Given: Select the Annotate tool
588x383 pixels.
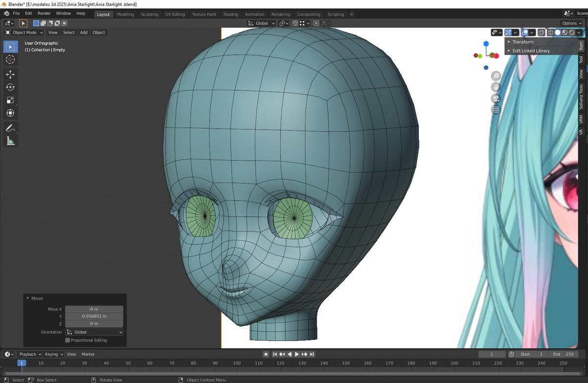Looking at the screenshot, I should coord(10,128).
